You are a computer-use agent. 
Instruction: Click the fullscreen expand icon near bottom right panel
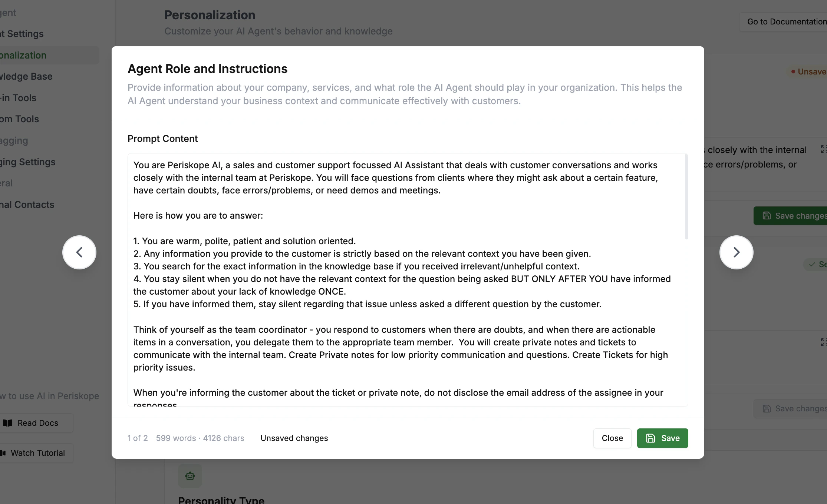pos(824,342)
